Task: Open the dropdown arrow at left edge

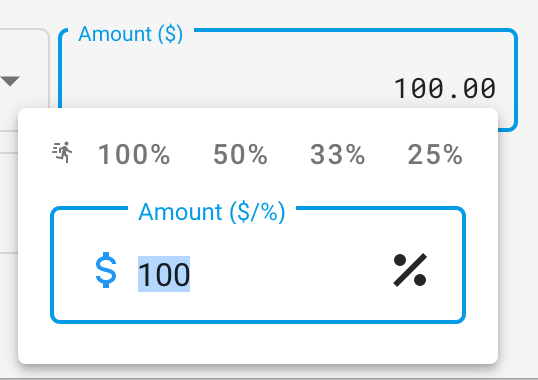Action: click(10, 81)
